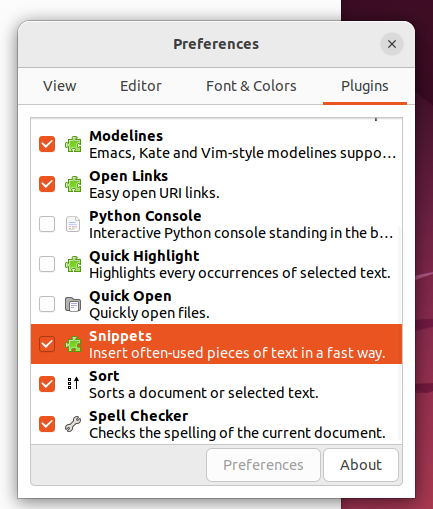The width and height of the screenshot is (433, 509).
Task: Select 'Sorts a document or selected text.'
Action: [x=204, y=393]
